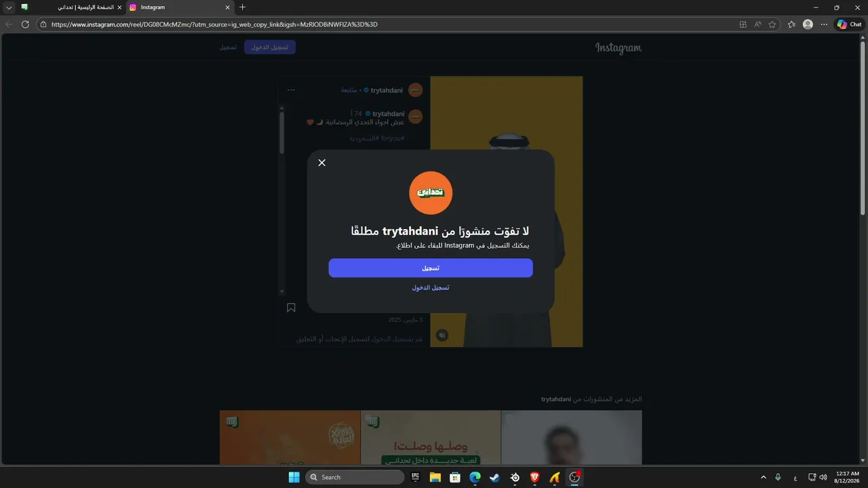This screenshot has height=488, width=868.
Task: Open Copilot Chat
Action: tap(850, 24)
